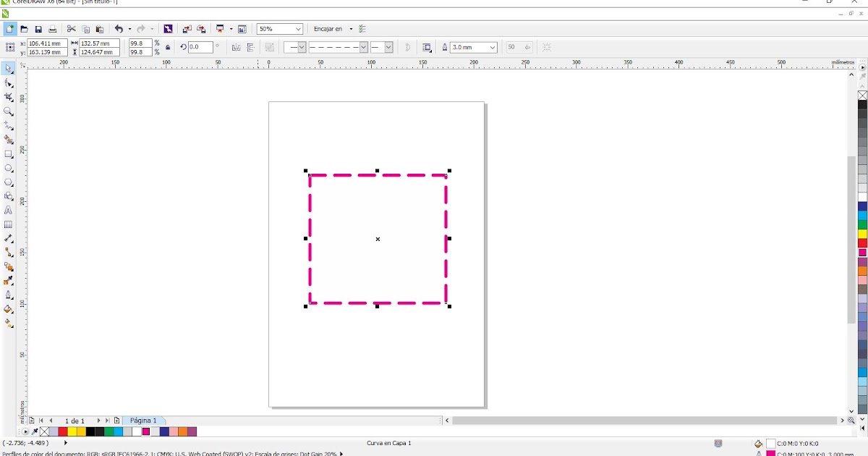Open the zoom level dropdown showing 50%
The height and width of the screenshot is (456, 868).
tap(299, 29)
